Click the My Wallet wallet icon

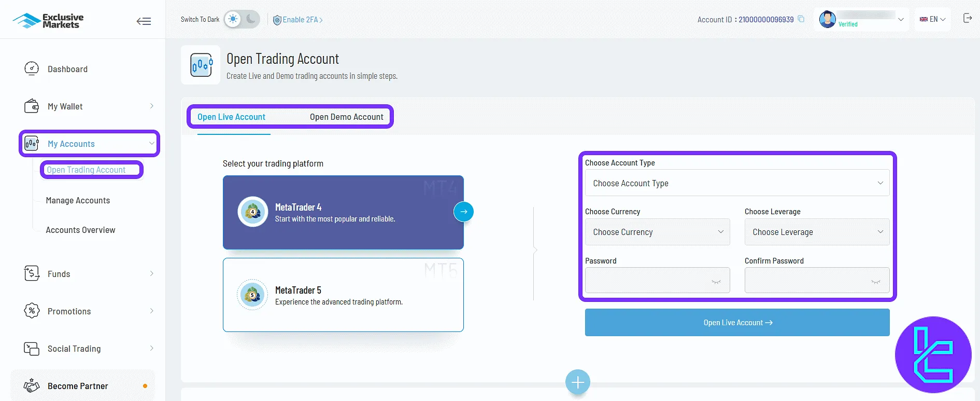pyautogui.click(x=32, y=106)
